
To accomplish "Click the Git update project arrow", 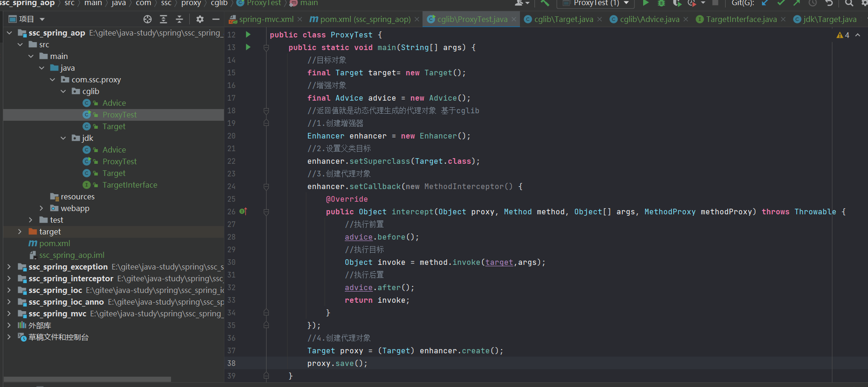I will point(765,3).
